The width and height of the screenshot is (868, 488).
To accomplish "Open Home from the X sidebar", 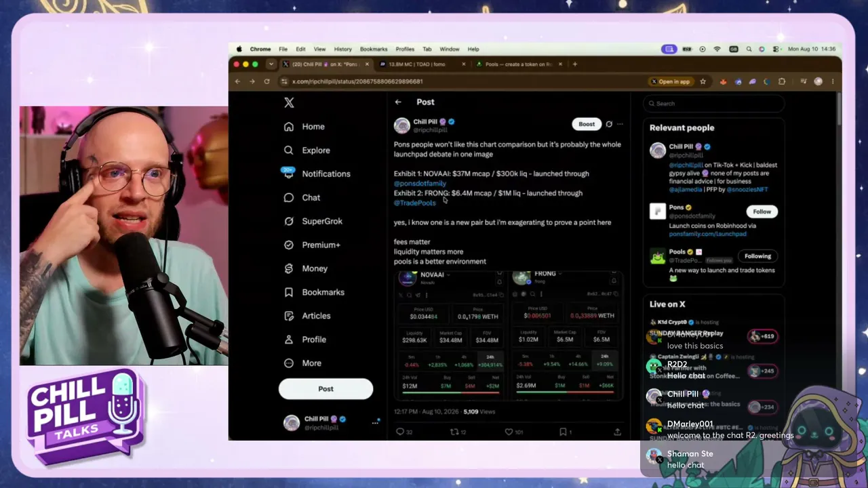I will [304, 127].
